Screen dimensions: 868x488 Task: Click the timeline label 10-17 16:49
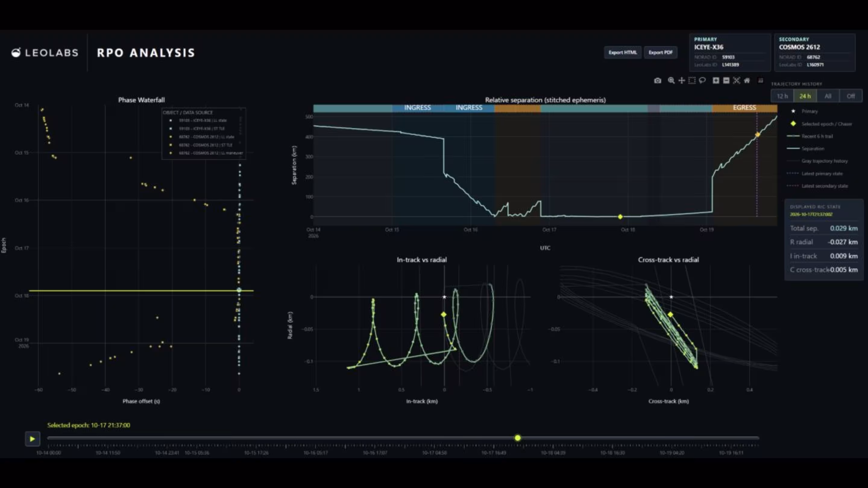click(494, 453)
